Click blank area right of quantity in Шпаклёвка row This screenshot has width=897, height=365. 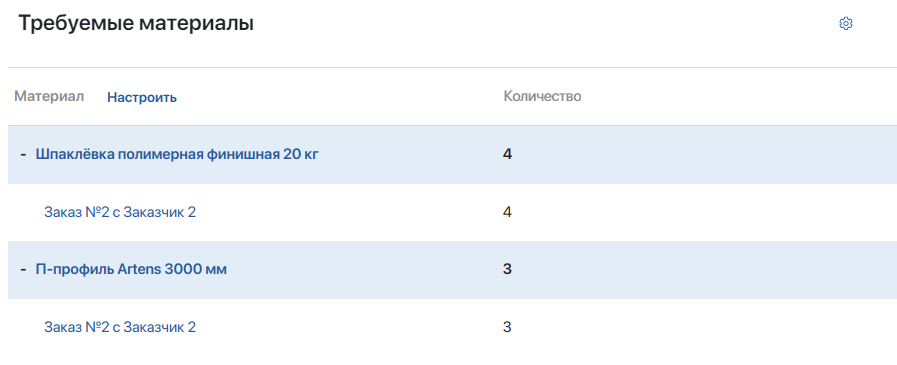point(704,154)
